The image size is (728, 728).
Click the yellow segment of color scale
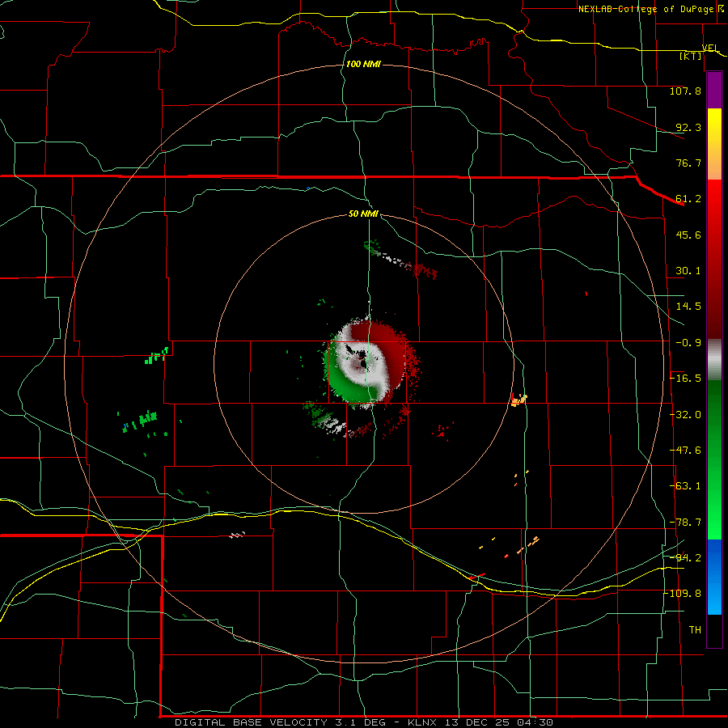714,126
